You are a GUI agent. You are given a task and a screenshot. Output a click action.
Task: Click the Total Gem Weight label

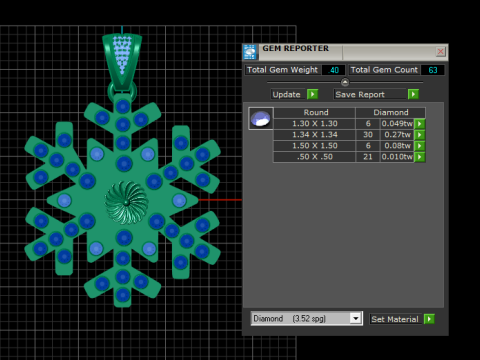point(283,70)
